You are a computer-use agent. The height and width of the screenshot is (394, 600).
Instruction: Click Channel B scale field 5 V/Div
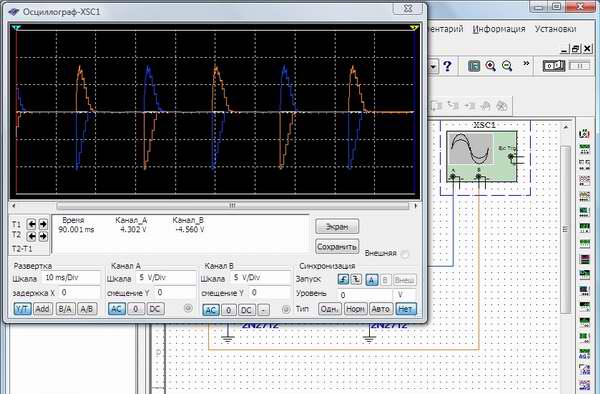260,278
